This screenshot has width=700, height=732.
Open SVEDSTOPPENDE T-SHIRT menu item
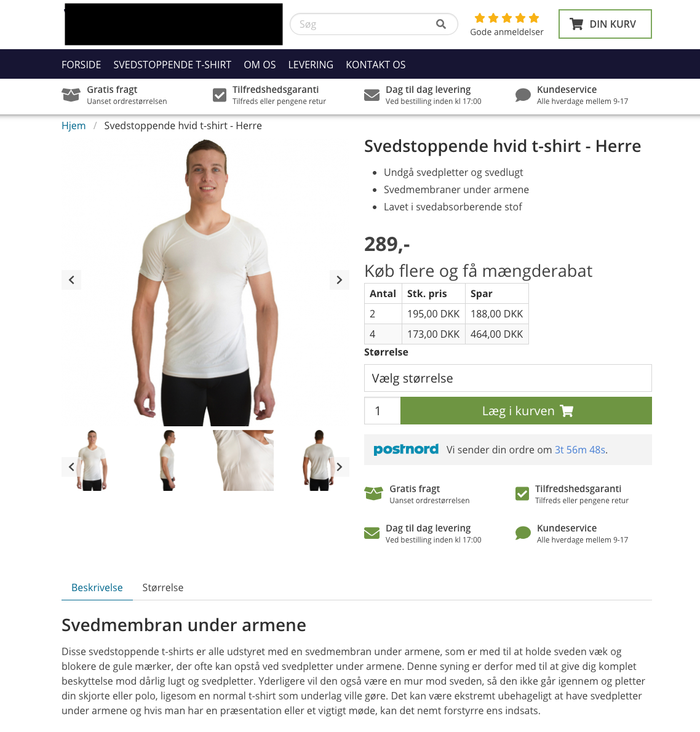(x=172, y=65)
